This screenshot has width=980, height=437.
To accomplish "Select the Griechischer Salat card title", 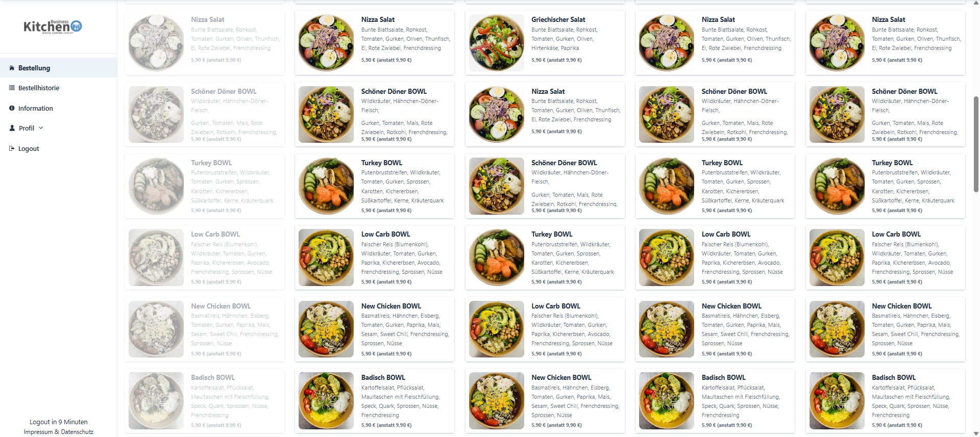I will tap(558, 19).
